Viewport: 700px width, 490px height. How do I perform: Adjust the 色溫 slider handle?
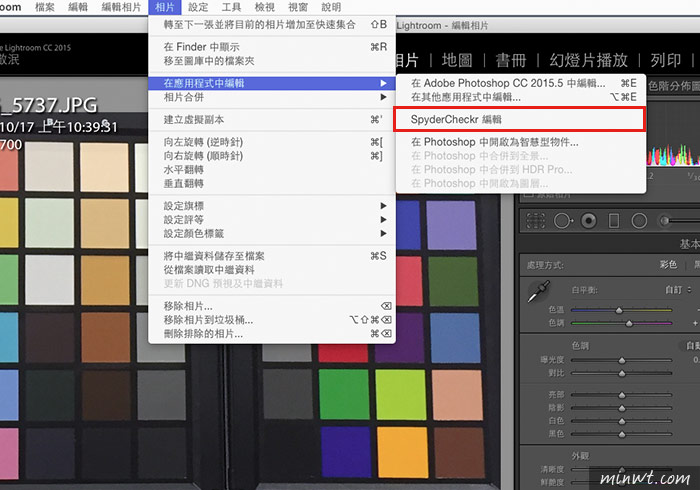(619, 310)
